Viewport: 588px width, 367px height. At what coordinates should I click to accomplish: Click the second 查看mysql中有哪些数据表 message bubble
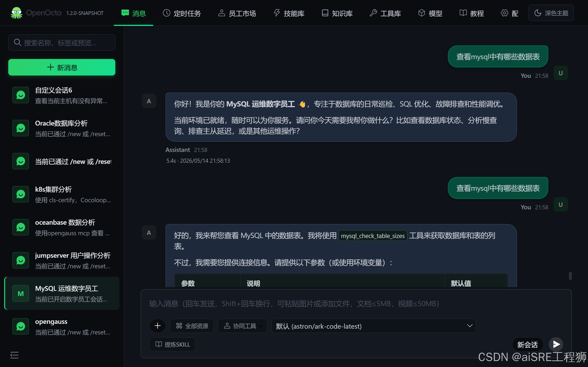498,188
